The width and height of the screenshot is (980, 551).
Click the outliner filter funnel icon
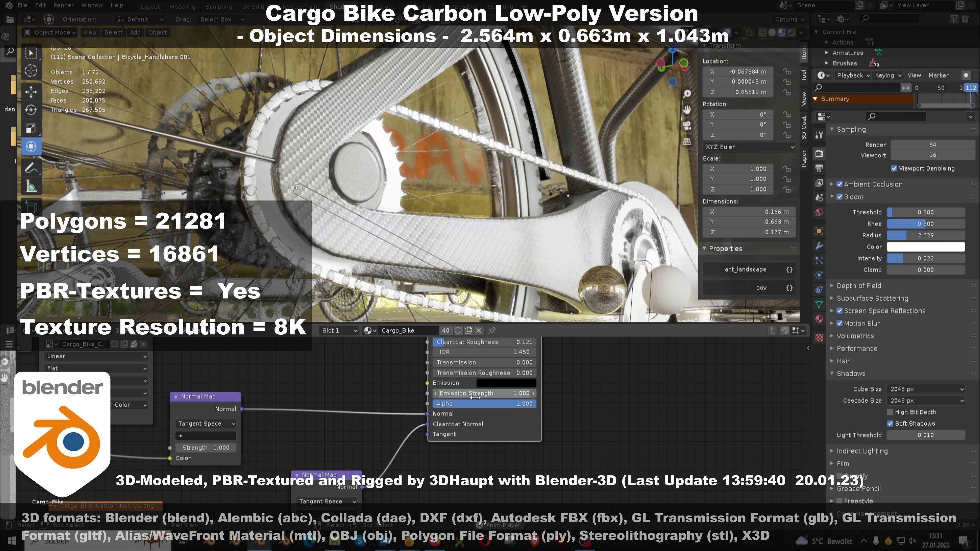[954, 19]
